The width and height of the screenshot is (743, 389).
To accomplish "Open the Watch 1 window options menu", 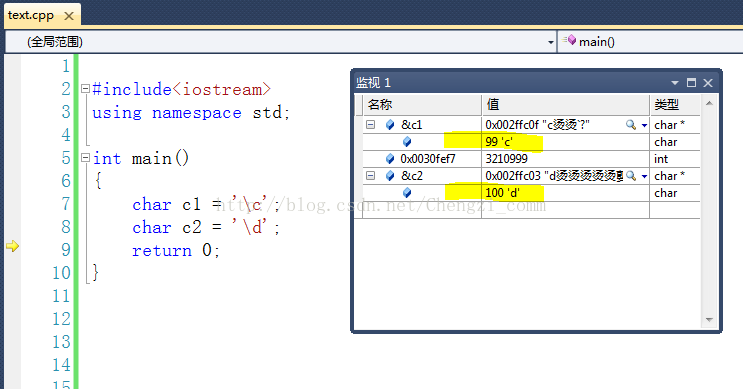I will 675,83.
